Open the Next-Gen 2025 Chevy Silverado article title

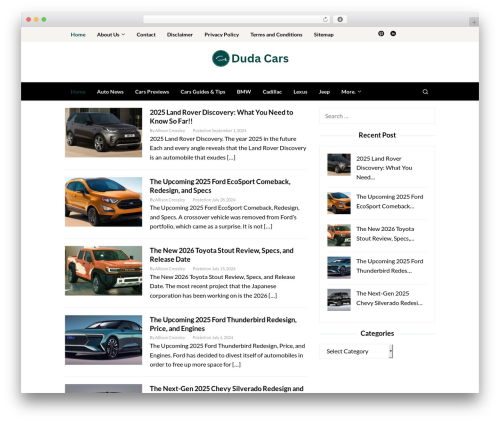[x=226, y=389]
